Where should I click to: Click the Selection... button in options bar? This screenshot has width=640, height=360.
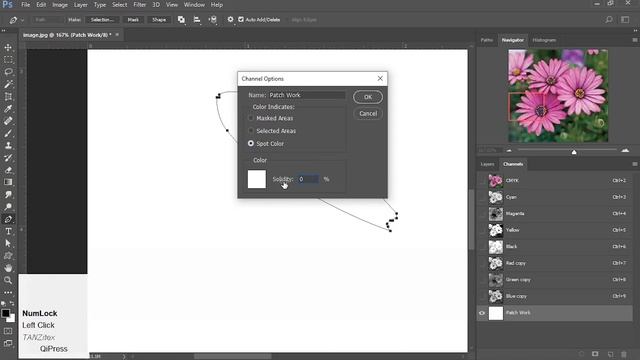(x=102, y=20)
